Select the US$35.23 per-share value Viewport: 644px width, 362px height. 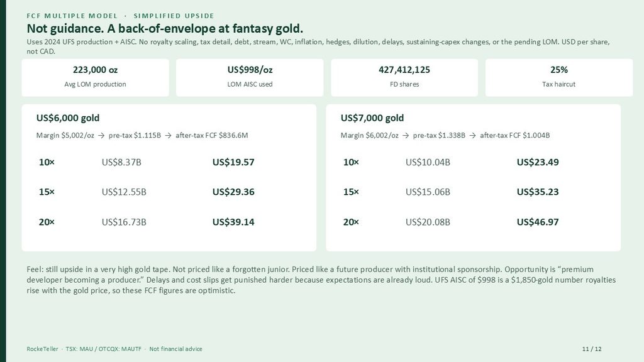[538, 192]
